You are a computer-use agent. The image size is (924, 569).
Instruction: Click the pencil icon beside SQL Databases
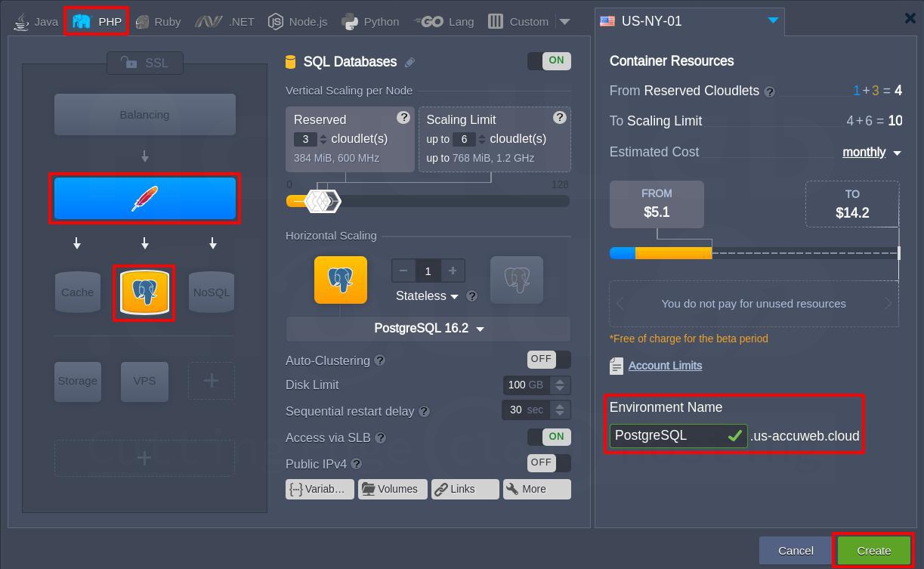pos(409,63)
